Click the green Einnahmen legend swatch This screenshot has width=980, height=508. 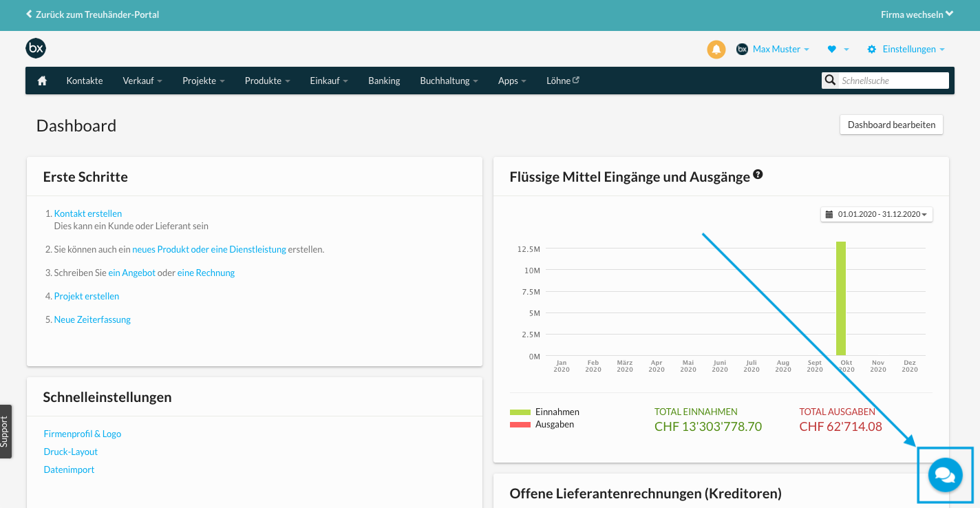click(x=520, y=412)
